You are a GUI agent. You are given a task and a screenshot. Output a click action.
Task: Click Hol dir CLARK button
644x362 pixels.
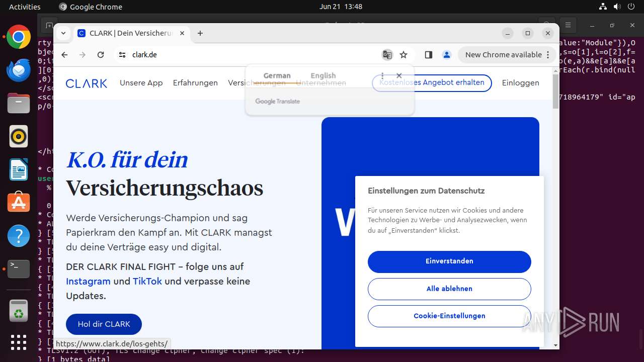(104, 324)
